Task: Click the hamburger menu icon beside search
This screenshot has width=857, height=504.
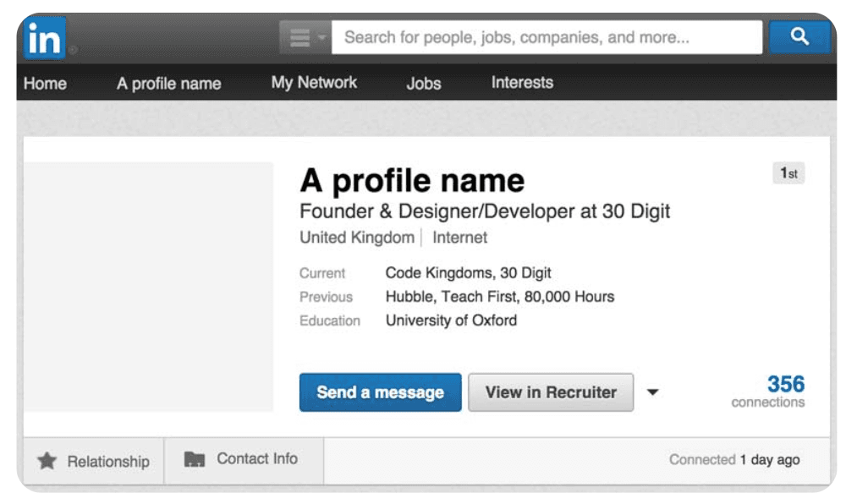Action: click(x=300, y=36)
